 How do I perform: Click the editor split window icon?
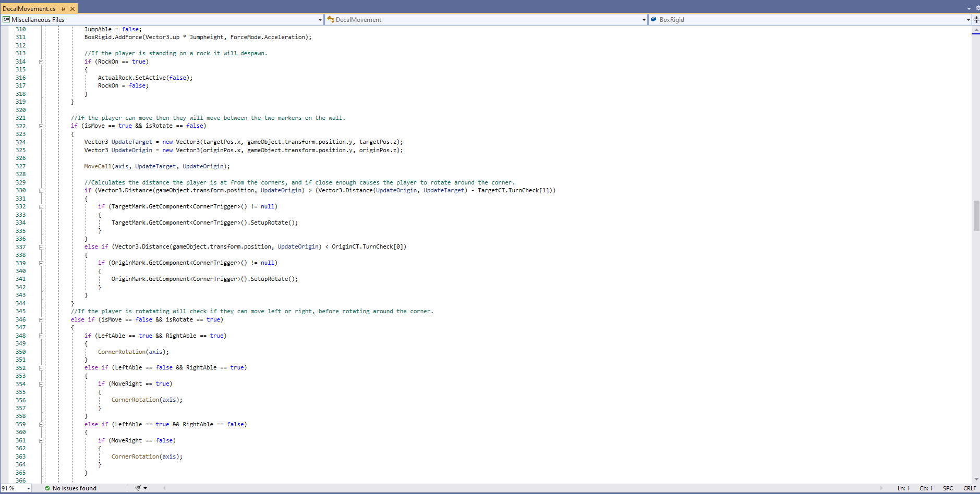click(x=976, y=20)
